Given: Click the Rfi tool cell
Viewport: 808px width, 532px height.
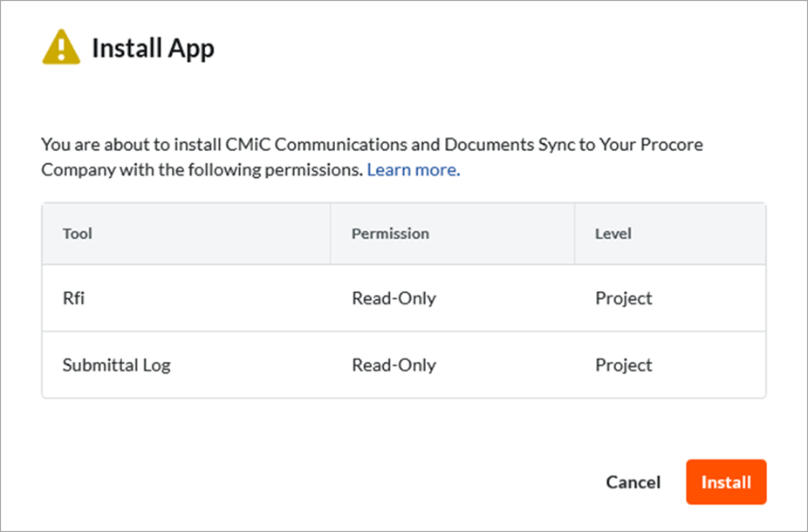Looking at the screenshot, I should coord(73,298).
